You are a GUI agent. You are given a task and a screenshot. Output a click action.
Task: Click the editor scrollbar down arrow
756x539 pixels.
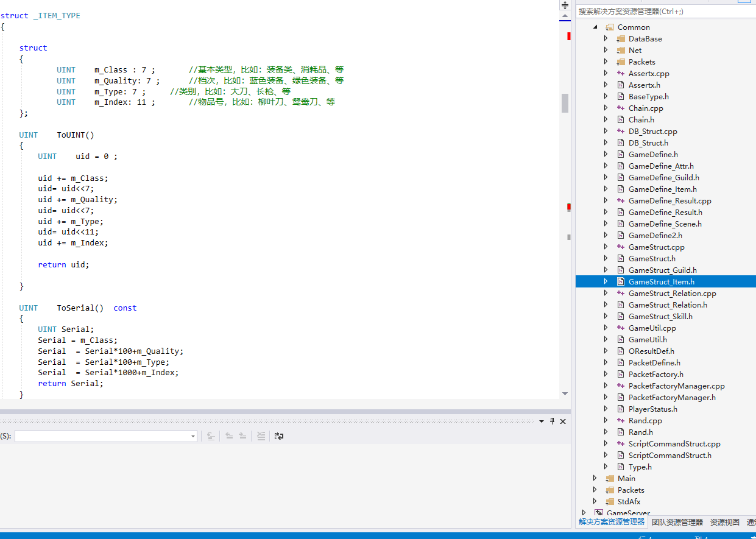click(x=565, y=394)
